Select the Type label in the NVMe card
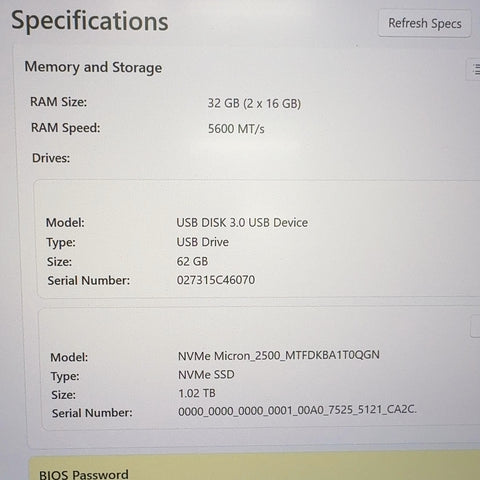Screen dimensions: 480x480 (x=65, y=376)
